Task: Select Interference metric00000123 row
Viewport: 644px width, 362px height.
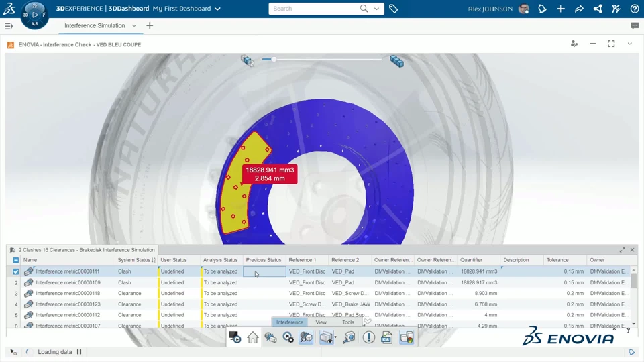Action: coord(321,304)
